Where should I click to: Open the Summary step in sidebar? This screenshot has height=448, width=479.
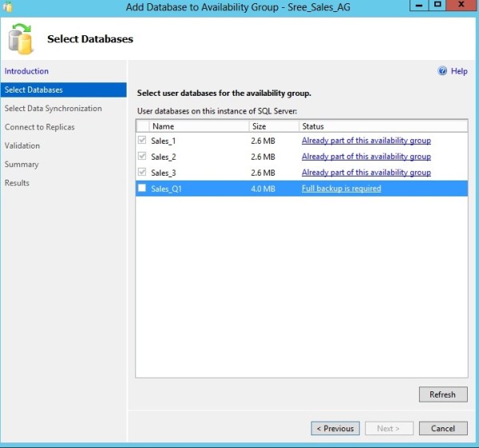22,165
